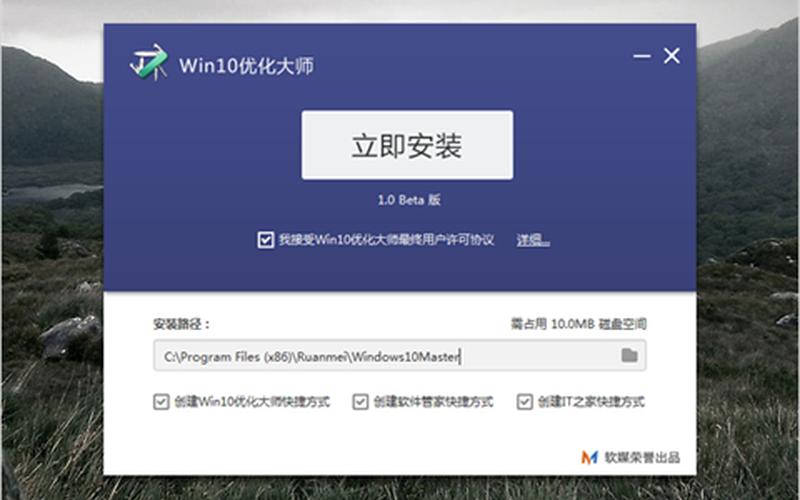
Task: Click the install path input field
Action: click(399, 356)
